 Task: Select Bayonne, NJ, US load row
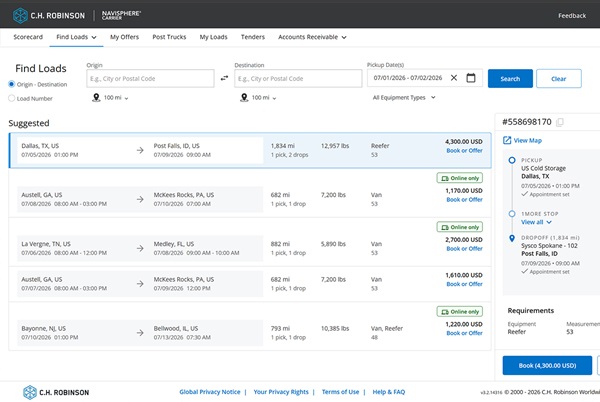pyautogui.click(x=250, y=327)
